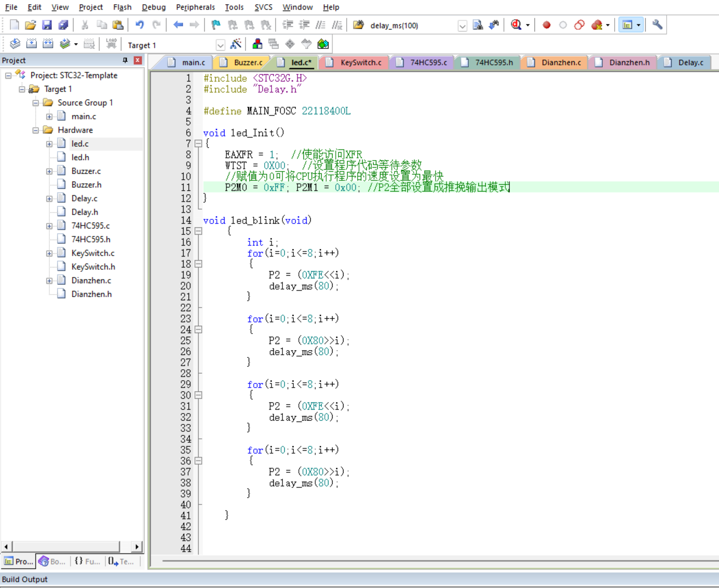Start the debug session icon
This screenshot has height=588, width=719.
tap(516, 25)
